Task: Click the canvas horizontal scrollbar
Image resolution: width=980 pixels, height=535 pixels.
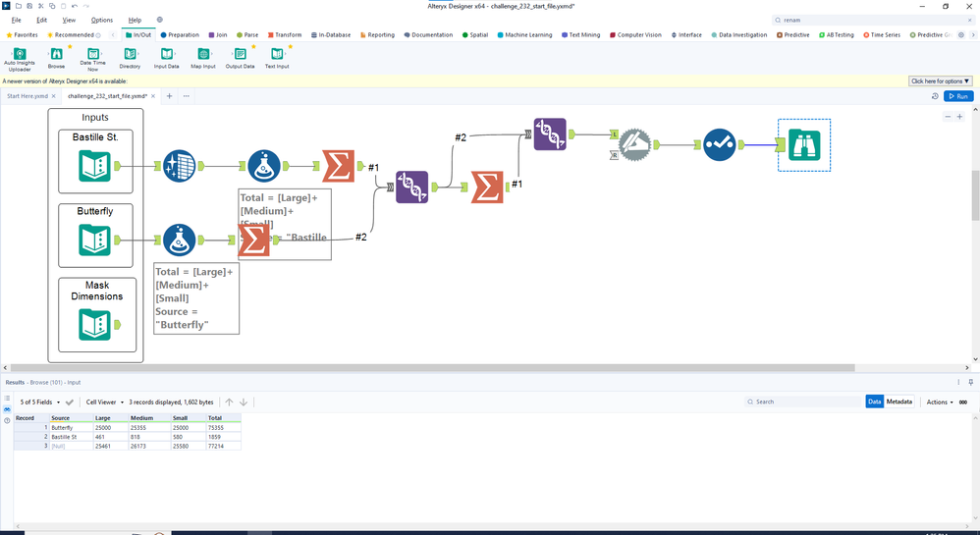Action: 432,367
